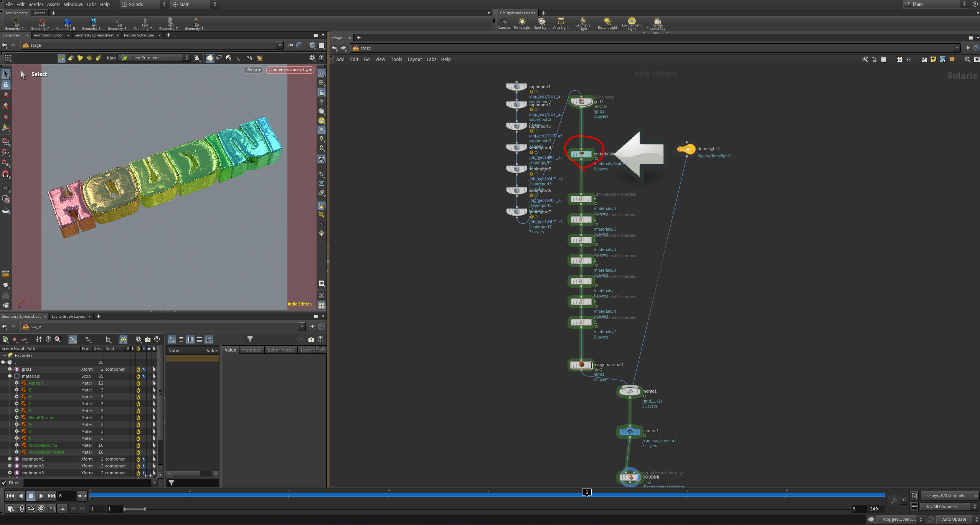Expand the grid1 tree item
The image size is (980, 525).
pyautogui.click(x=10, y=369)
